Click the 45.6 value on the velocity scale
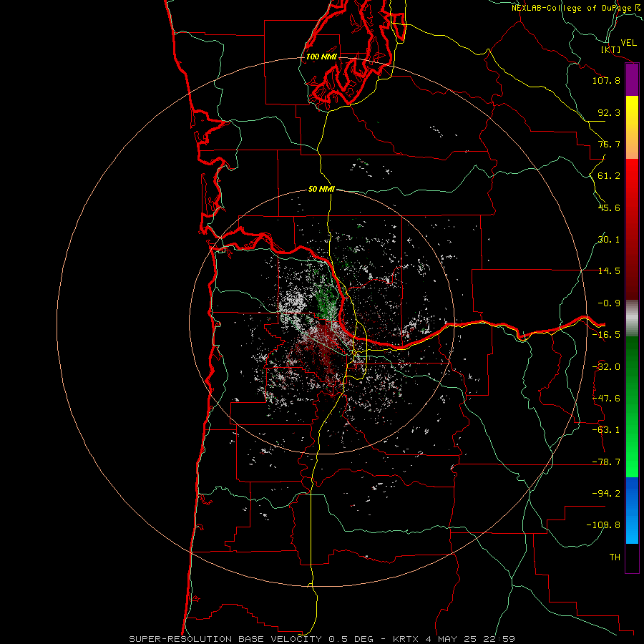The width and height of the screenshot is (644, 644). [609, 208]
